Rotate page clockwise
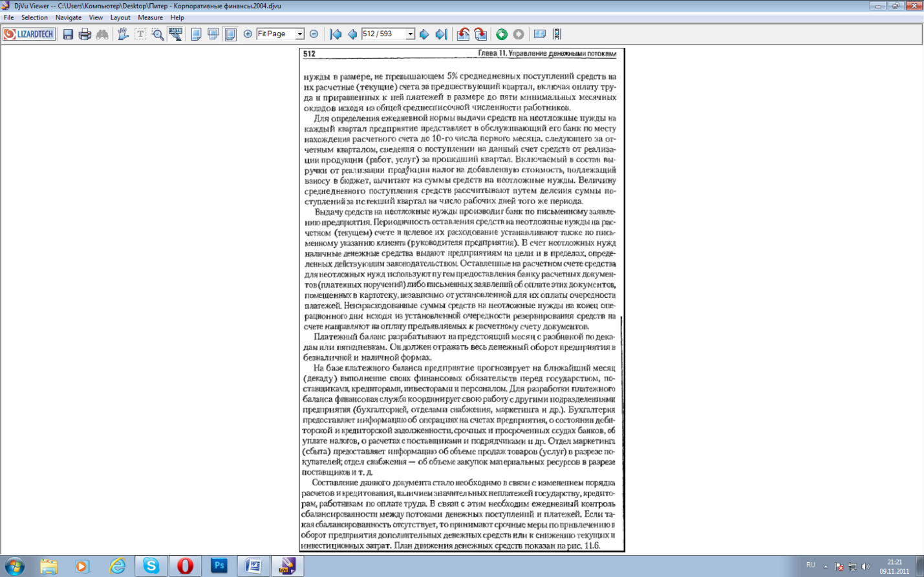Image resolution: width=924 pixels, height=577 pixels. tap(480, 34)
